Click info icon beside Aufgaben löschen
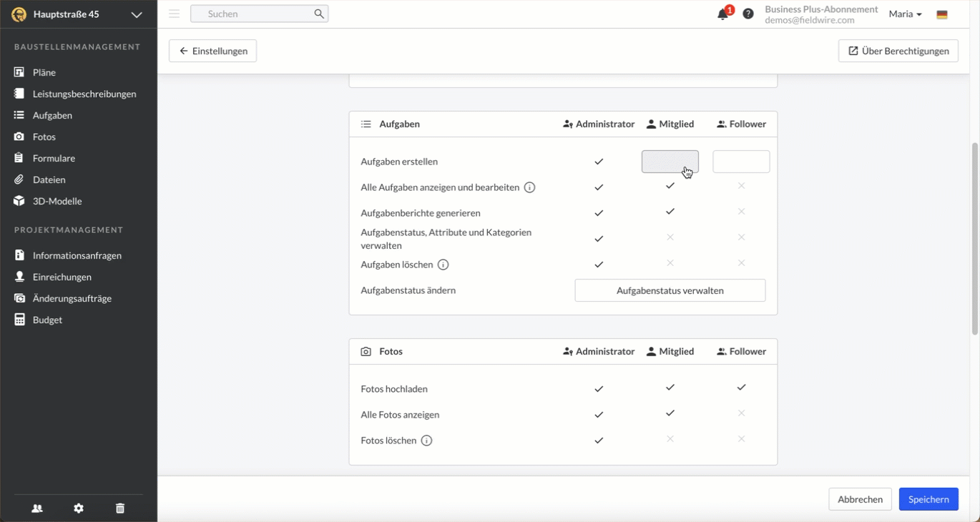 pyautogui.click(x=443, y=265)
